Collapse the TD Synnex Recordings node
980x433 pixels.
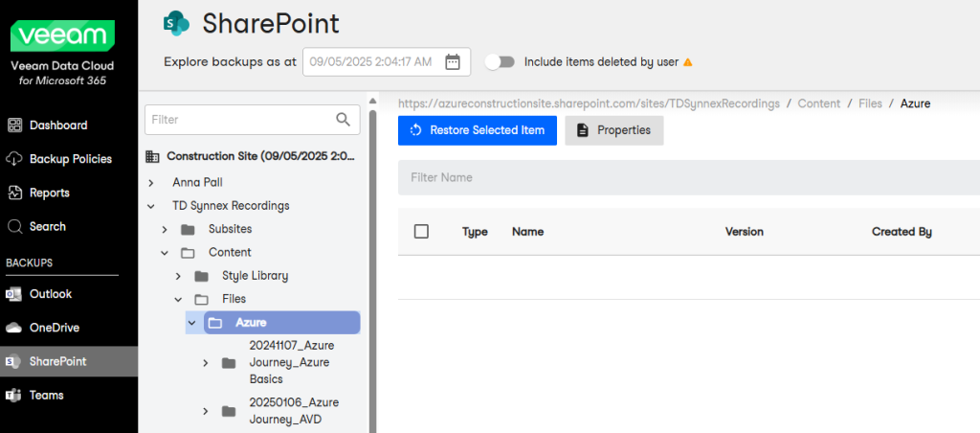click(x=150, y=206)
